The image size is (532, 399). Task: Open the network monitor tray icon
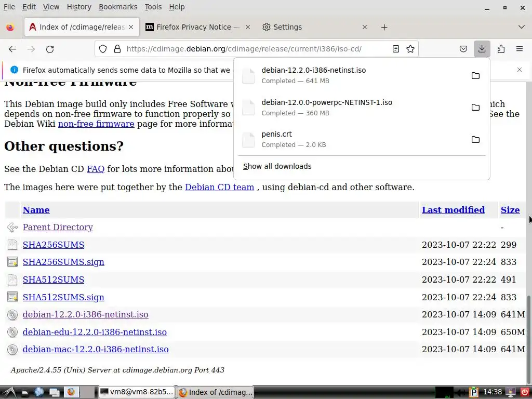pos(444,392)
